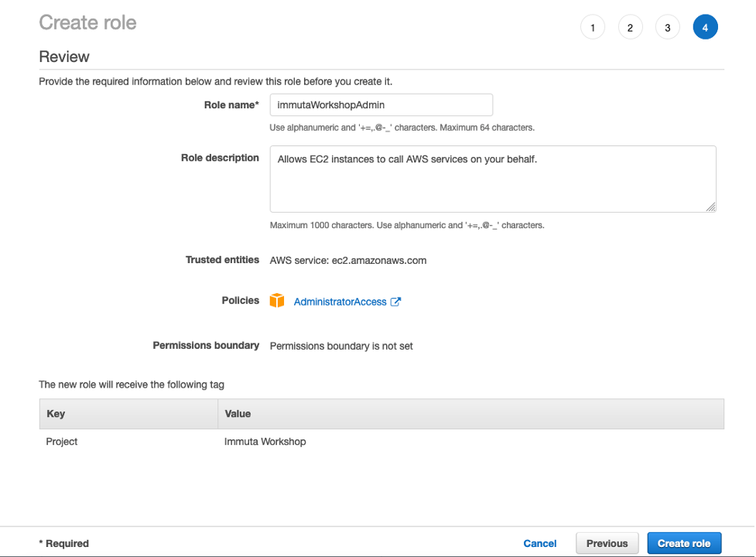Click the orange policy box icon
Viewport: 756px width, 557px height.
click(x=277, y=301)
